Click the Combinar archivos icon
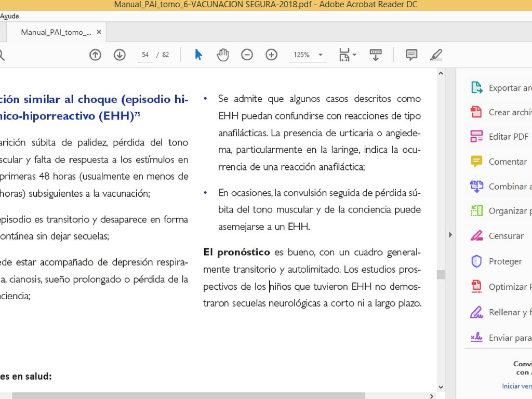The image size is (532, 399). 477,187
